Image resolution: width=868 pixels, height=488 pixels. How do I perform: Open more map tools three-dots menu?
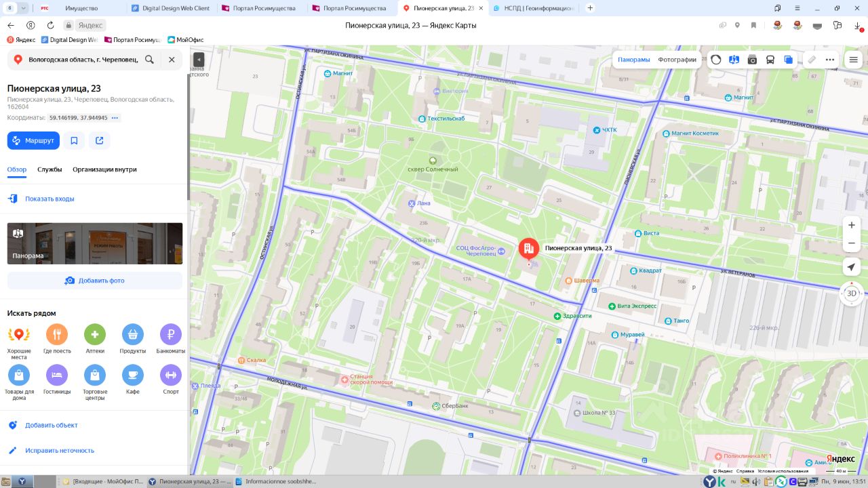click(830, 60)
